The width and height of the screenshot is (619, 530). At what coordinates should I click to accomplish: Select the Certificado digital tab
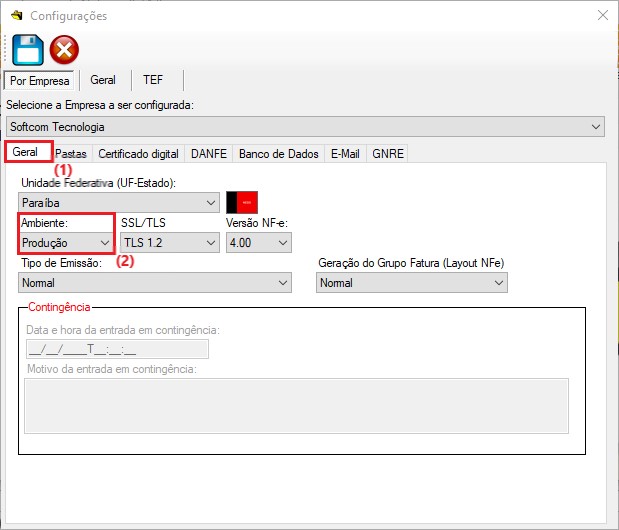pos(138,154)
